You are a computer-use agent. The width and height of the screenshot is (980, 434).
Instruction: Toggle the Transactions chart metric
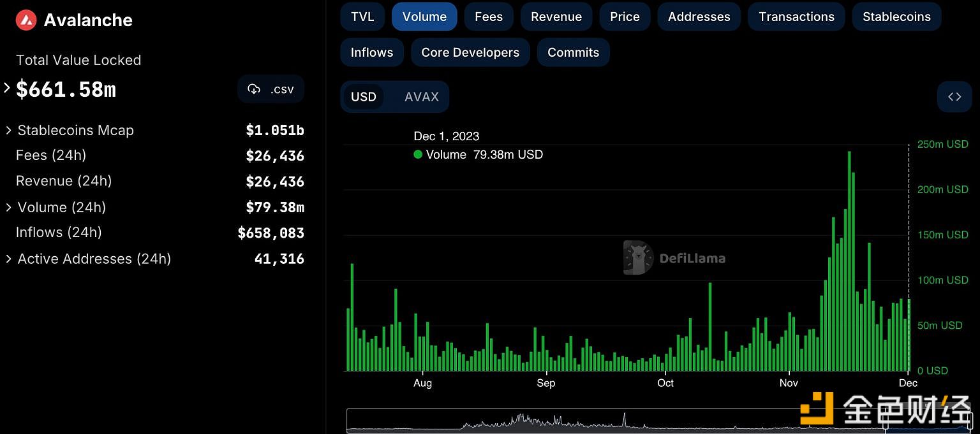[x=796, y=17]
